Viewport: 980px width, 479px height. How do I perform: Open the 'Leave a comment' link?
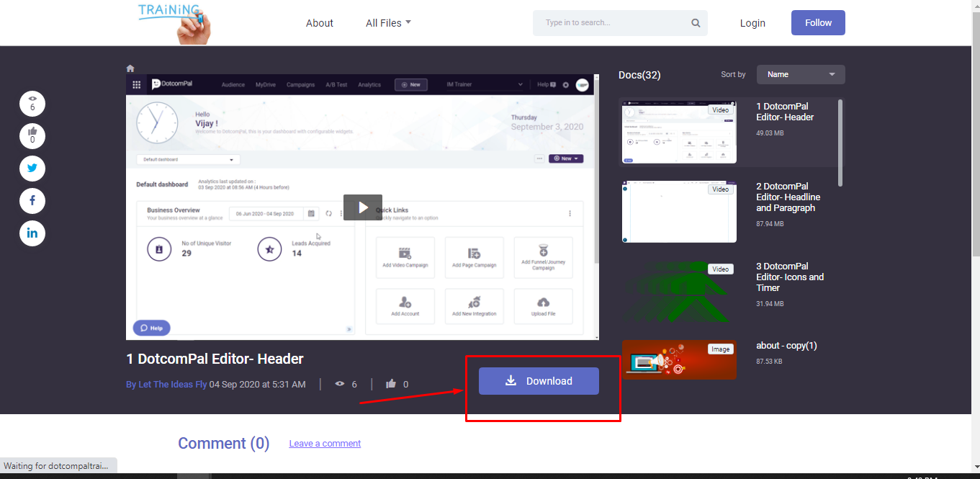[x=325, y=444]
